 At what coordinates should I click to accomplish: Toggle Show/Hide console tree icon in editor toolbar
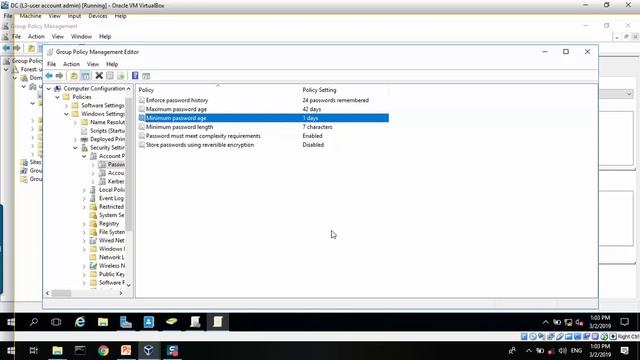85,76
